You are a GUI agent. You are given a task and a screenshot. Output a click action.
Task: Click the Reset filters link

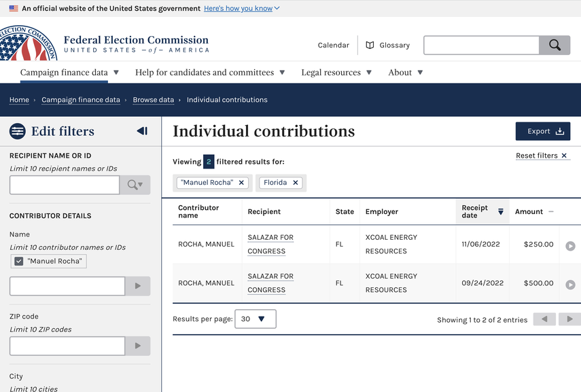(538, 156)
